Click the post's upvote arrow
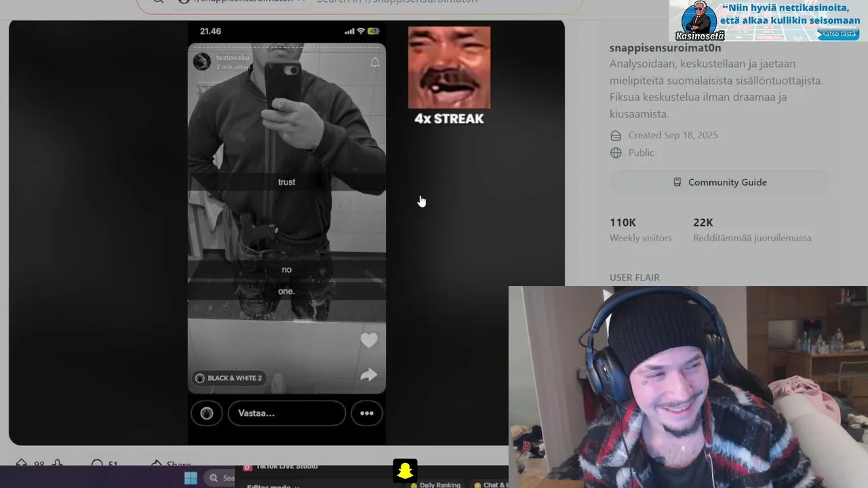Image resolution: width=868 pixels, height=488 pixels. pos(21,464)
